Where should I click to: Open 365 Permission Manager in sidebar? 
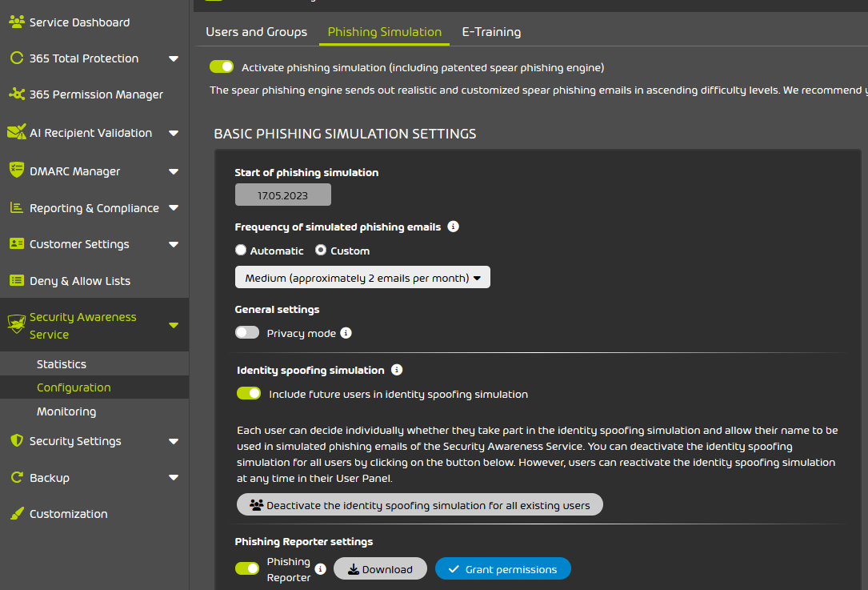pyautogui.click(x=96, y=94)
